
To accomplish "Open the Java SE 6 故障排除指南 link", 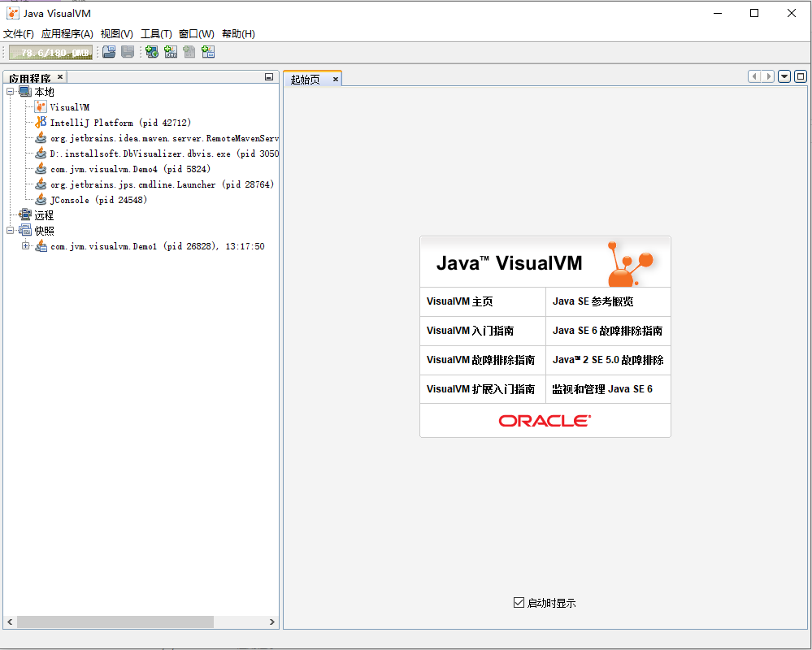I will 607,331.
